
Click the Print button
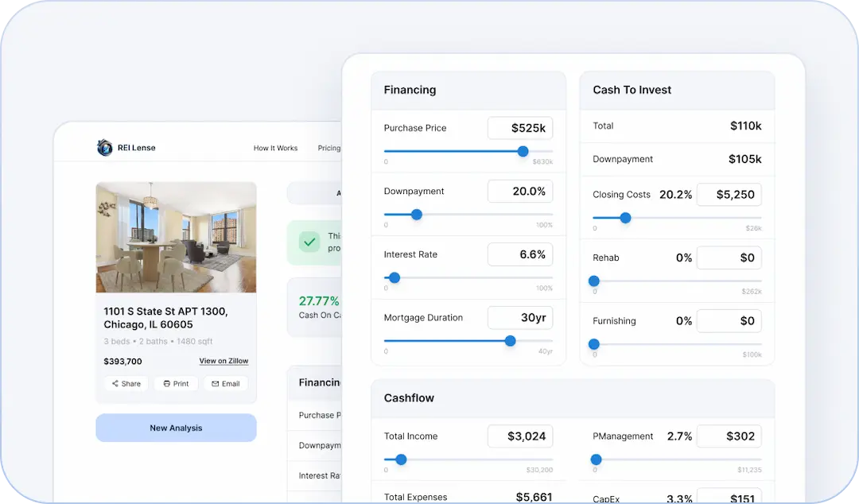point(176,384)
